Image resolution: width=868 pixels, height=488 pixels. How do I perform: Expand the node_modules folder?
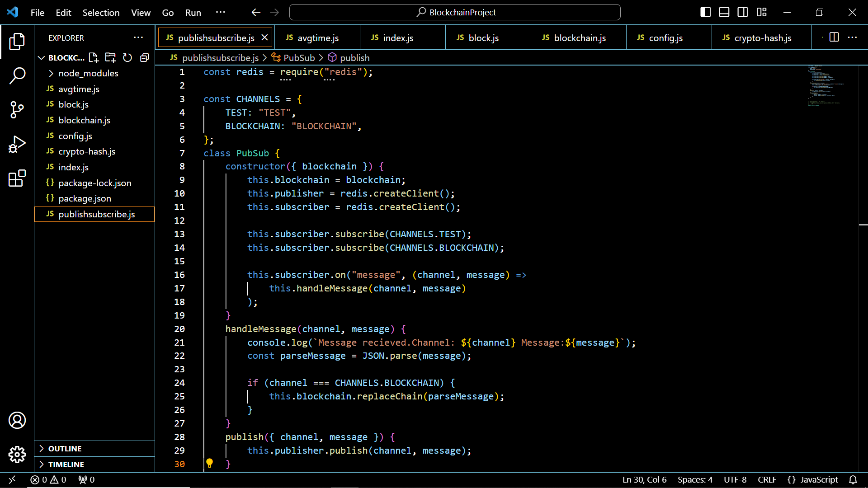pos(88,73)
